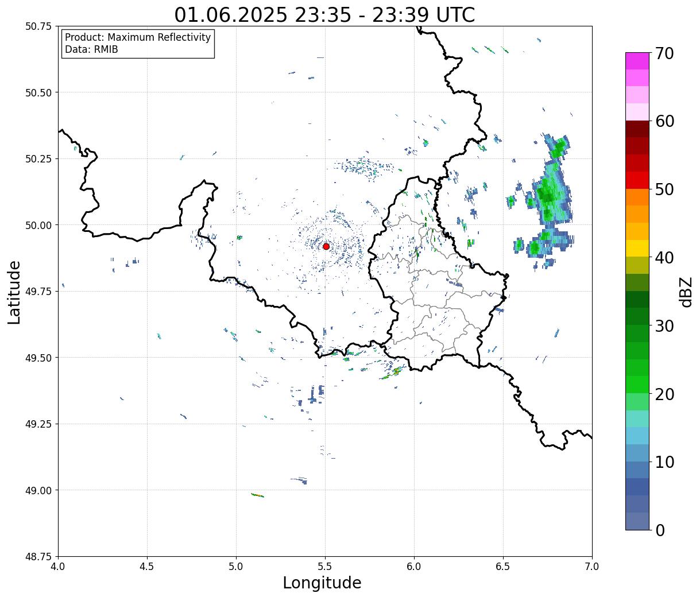The height and width of the screenshot is (597, 700).
Task: Click longitude tick label 5.5
Action: click(325, 567)
